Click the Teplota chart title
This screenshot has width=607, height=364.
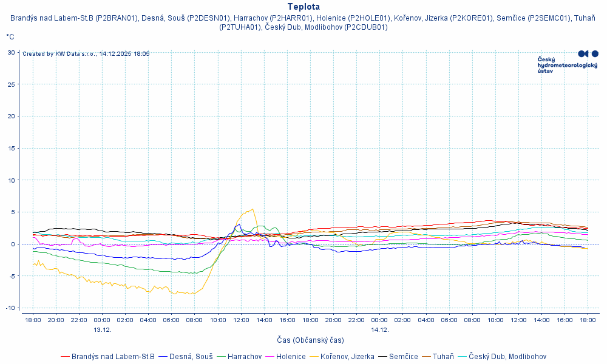(303, 7)
